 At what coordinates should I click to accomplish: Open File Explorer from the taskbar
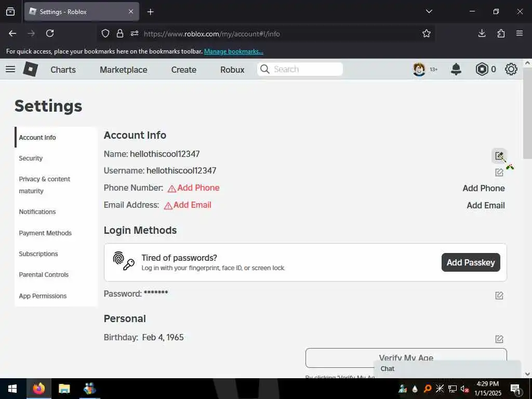coord(64,389)
